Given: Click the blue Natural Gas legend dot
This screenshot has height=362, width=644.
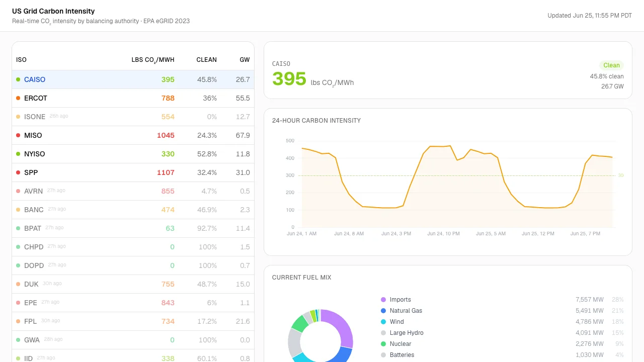Looking at the screenshot, I should [383, 311].
